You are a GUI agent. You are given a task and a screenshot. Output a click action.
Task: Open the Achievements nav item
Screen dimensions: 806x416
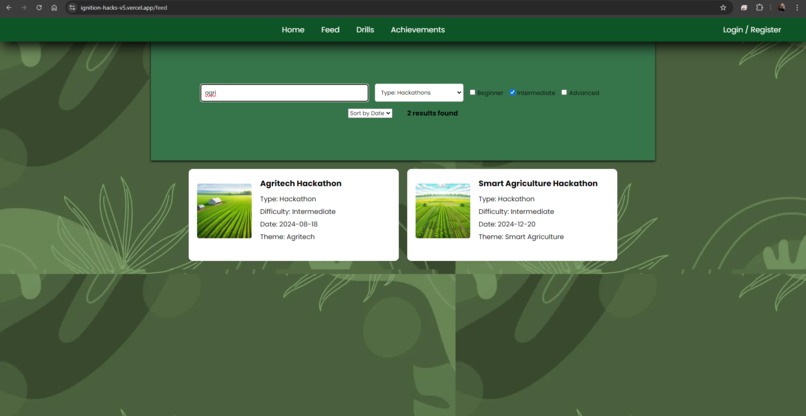[418, 30]
